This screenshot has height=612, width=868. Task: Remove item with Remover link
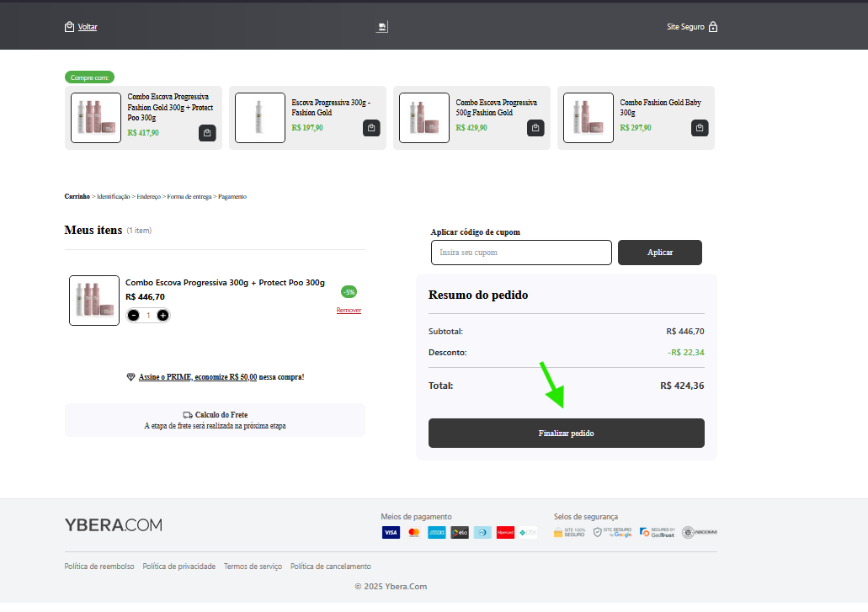349,311
